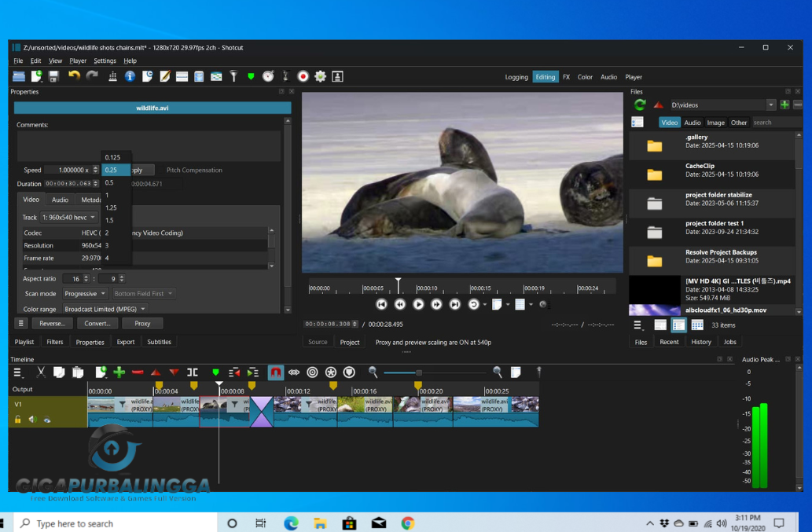Append clip with green plus icon
Viewport: 812px width, 532px height.
(x=119, y=372)
